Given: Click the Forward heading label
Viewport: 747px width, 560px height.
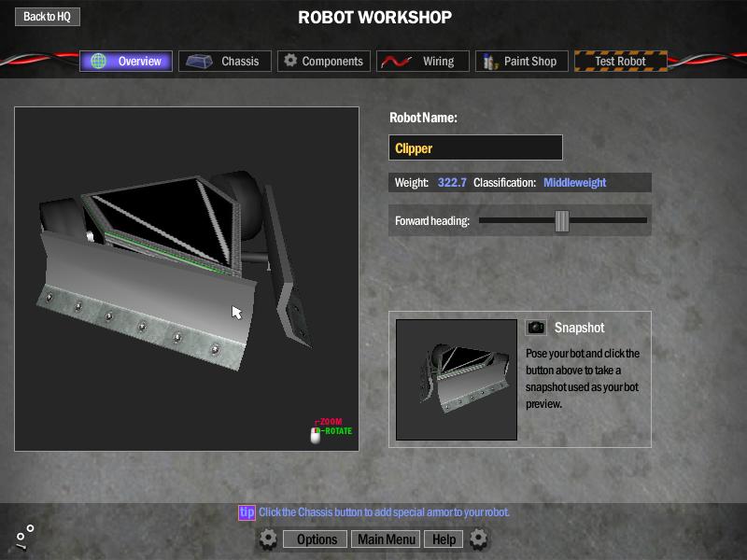Looking at the screenshot, I should pyautogui.click(x=432, y=221).
